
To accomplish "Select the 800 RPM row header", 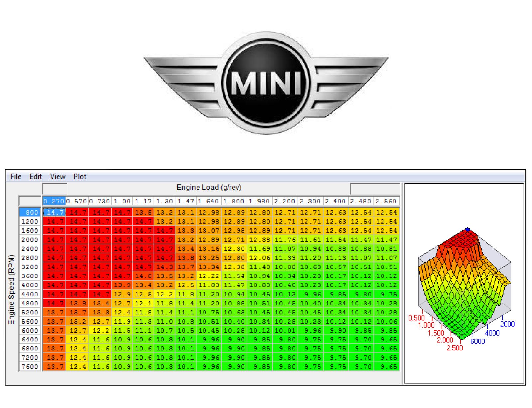I will point(29,212).
